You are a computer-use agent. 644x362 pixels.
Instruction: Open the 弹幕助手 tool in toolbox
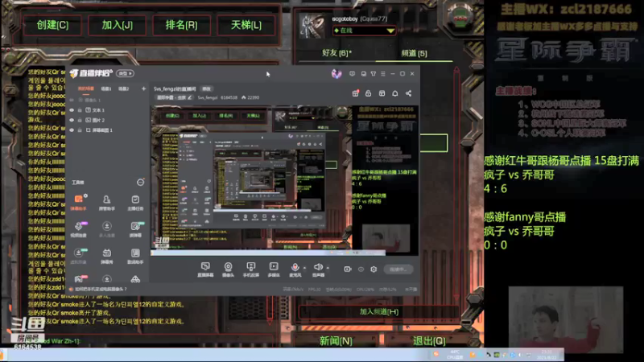[78, 202]
